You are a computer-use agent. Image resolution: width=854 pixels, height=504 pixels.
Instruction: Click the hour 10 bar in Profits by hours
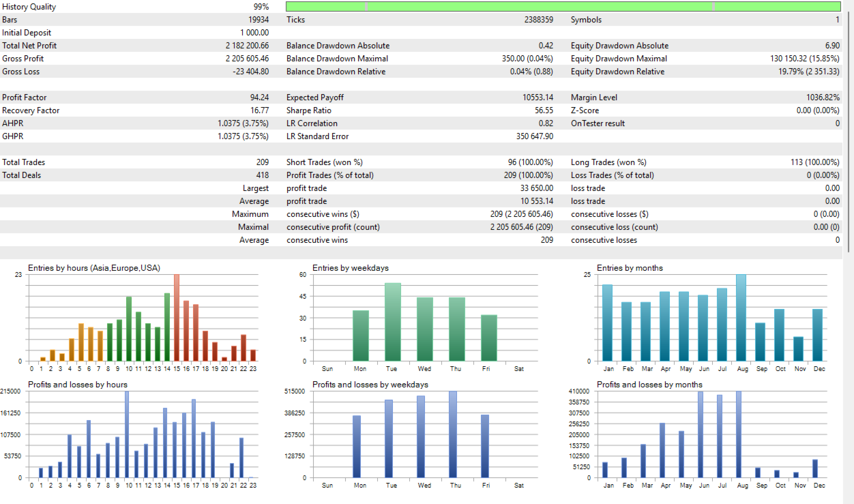click(x=127, y=434)
